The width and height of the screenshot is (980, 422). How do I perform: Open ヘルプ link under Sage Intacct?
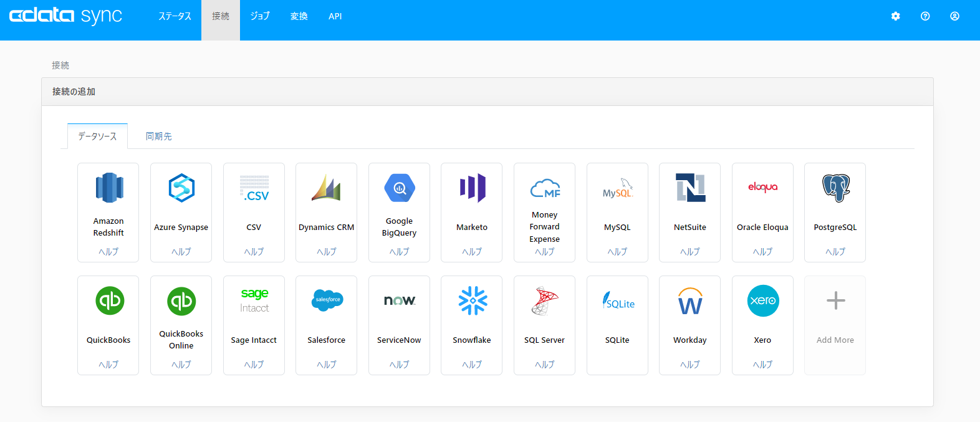254,365
